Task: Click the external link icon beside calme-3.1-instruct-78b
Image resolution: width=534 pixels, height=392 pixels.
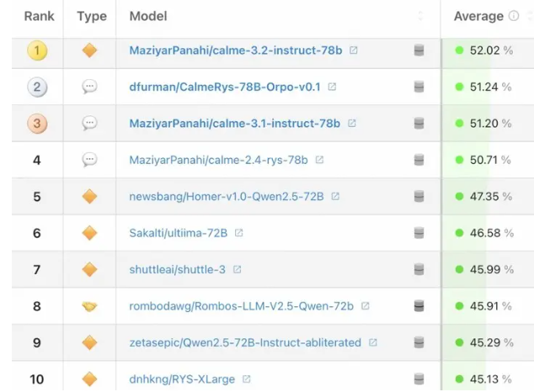Action: 352,124
